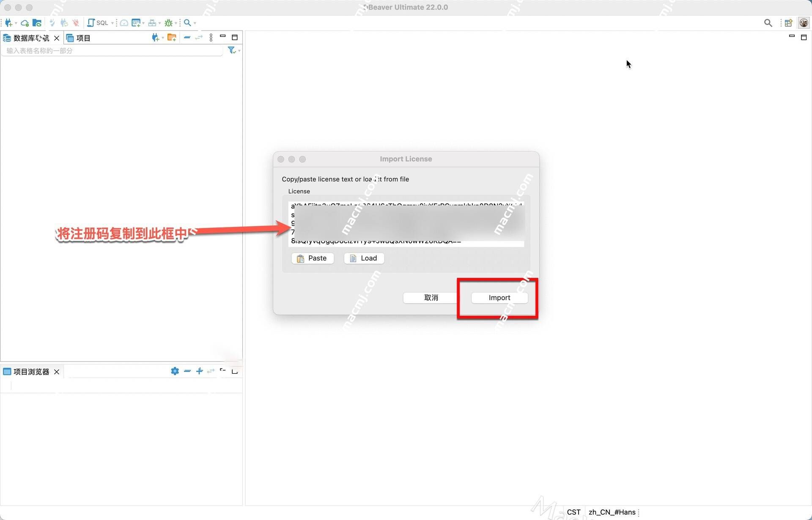Click the license text area in Import License dialog
812x520 pixels.
[x=406, y=224]
